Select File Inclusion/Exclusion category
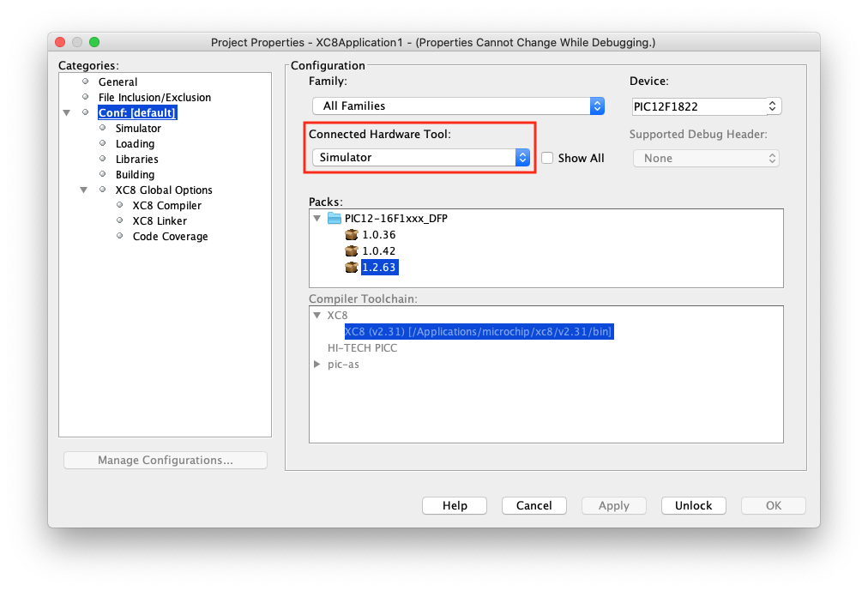This screenshot has height=591, width=868. click(x=154, y=98)
